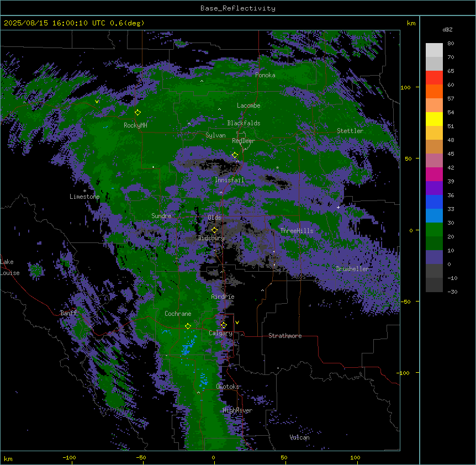Select the Airdrie city label
The width and height of the screenshot is (476, 465).
point(223,297)
